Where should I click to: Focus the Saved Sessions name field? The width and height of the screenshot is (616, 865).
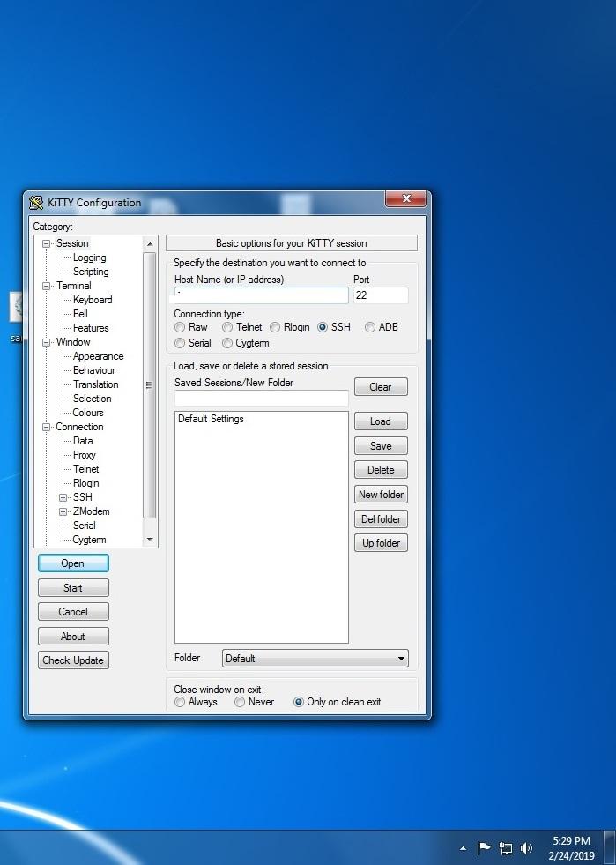click(262, 399)
